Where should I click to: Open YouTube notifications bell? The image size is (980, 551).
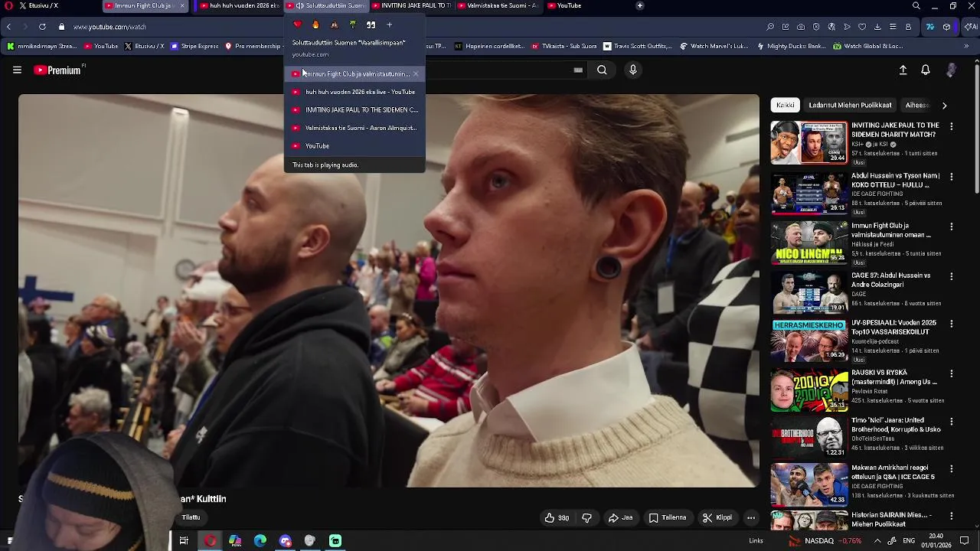[925, 70]
